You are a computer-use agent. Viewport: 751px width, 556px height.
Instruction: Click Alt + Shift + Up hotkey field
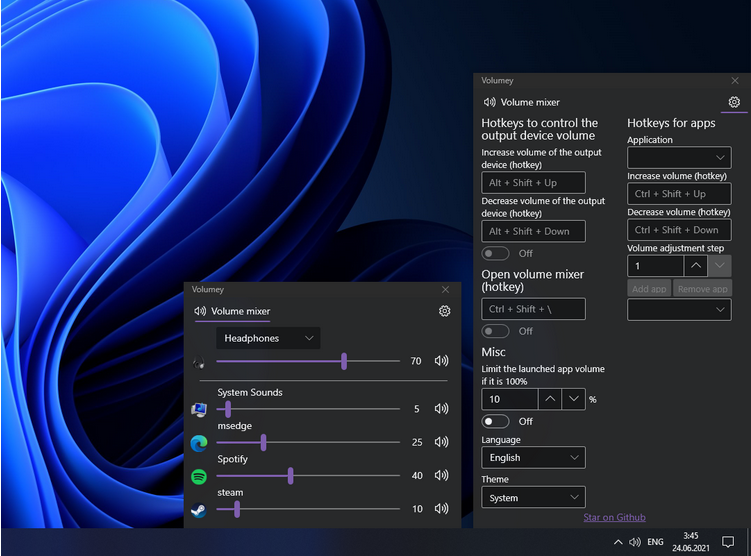(533, 183)
